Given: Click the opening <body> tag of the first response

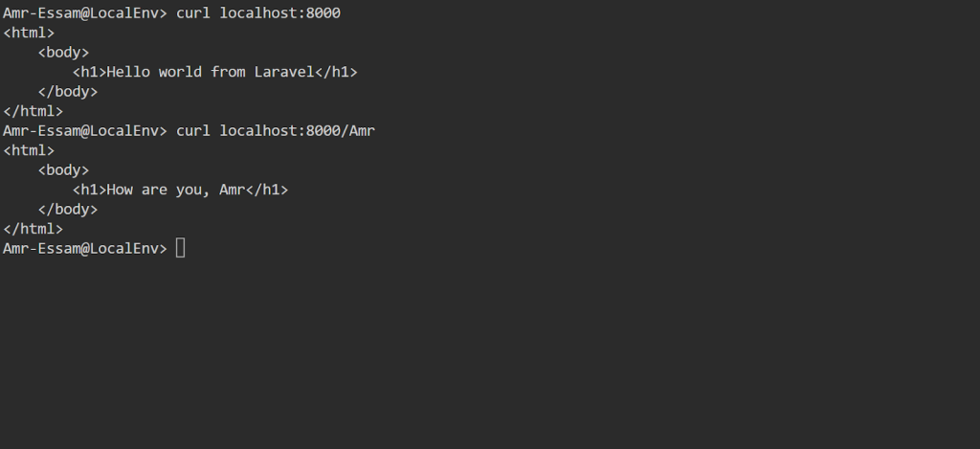Looking at the screenshot, I should pyautogui.click(x=63, y=53).
